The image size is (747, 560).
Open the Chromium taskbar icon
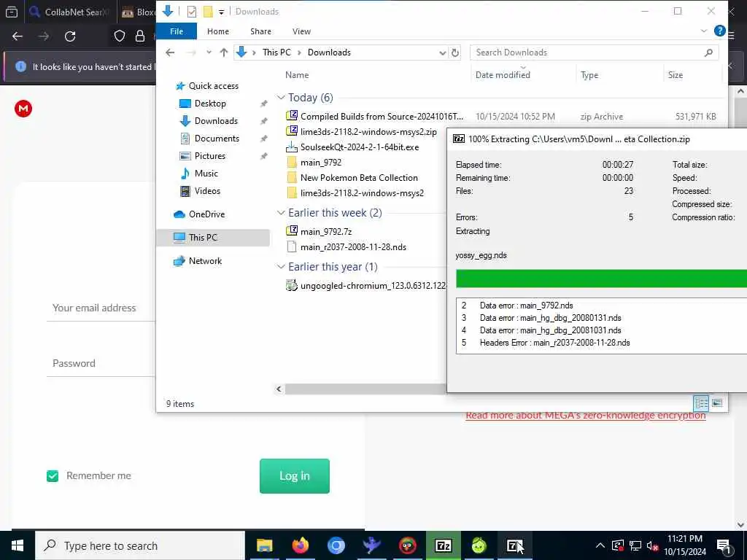pos(336,545)
